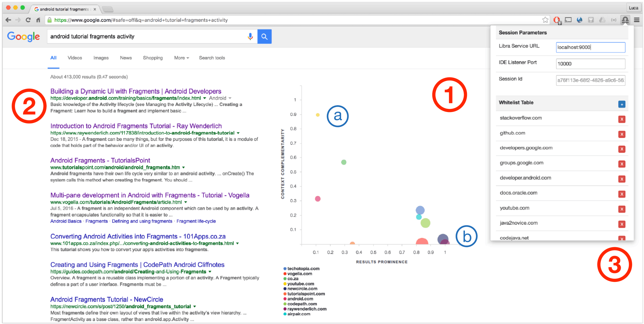Switch to Images results
The width and height of the screenshot is (644, 324).
101,58
